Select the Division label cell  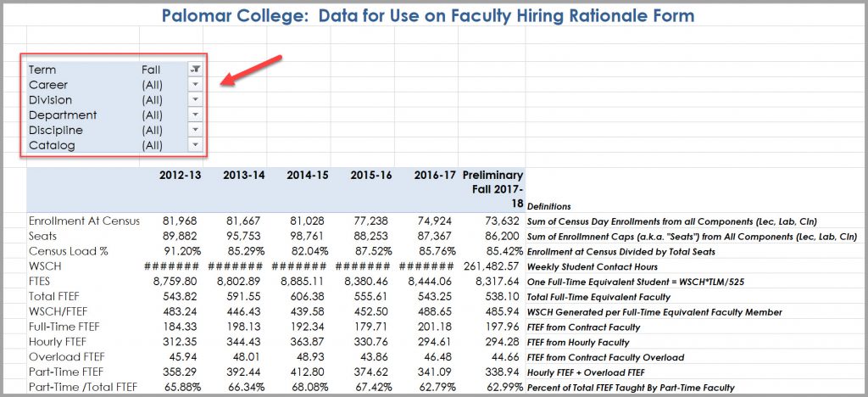pos(50,100)
